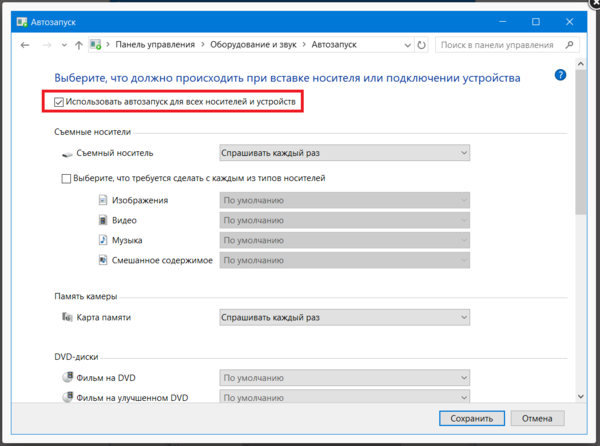The height and width of the screenshot is (446, 600).
Task: Refresh the control panel page
Action: 421,45
